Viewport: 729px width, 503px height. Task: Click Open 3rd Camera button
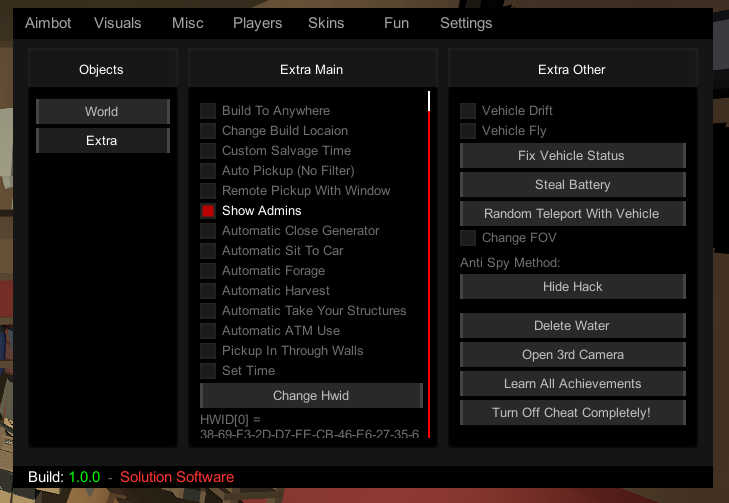(x=573, y=354)
